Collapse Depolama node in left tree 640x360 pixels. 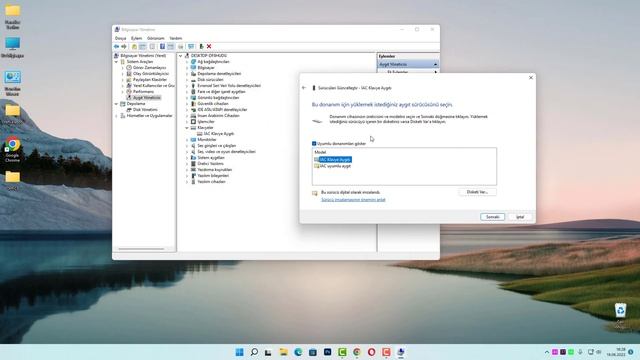(117, 104)
